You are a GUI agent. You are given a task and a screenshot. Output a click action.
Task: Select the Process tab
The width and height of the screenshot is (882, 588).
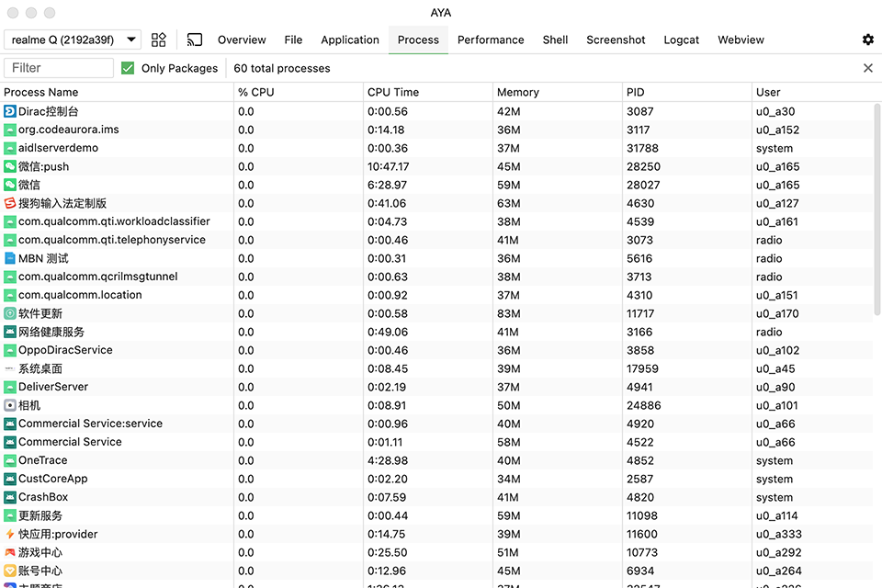tap(418, 40)
